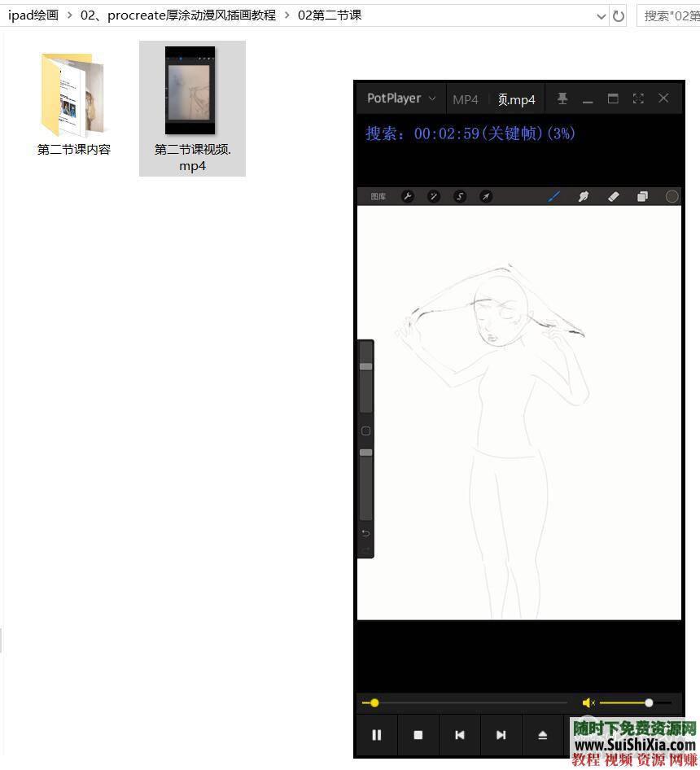
Task: Select the Eraser tool in Procreate
Action: (x=614, y=196)
